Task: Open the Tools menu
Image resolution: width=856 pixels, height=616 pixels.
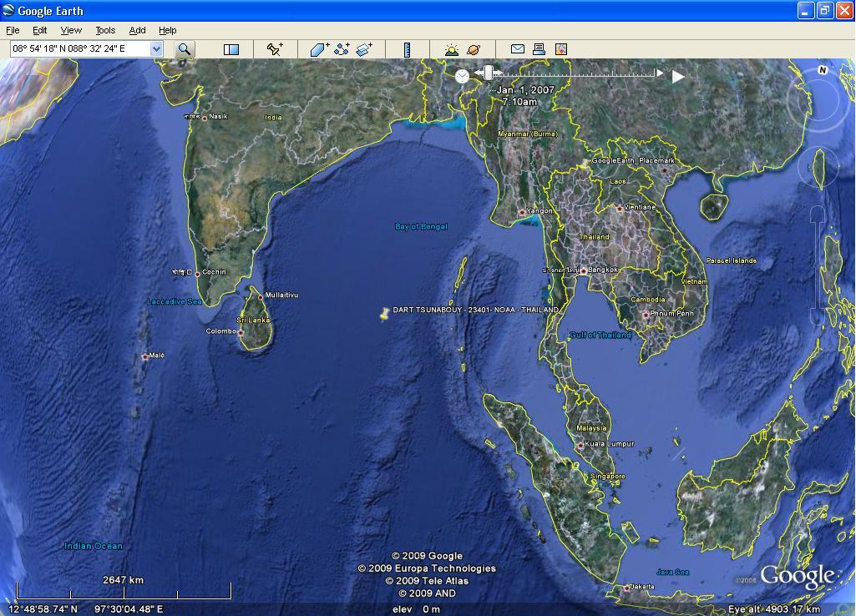Action: (x=105, y=31)
